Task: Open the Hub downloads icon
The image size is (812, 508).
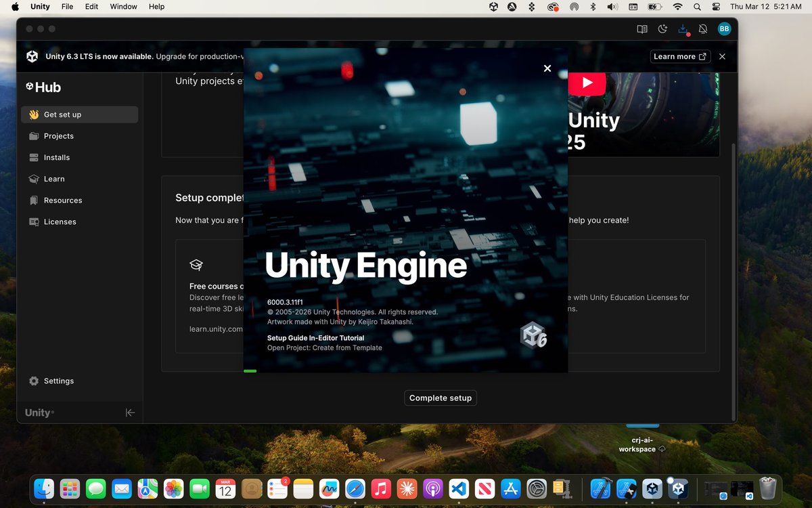Action: point(683,29)
